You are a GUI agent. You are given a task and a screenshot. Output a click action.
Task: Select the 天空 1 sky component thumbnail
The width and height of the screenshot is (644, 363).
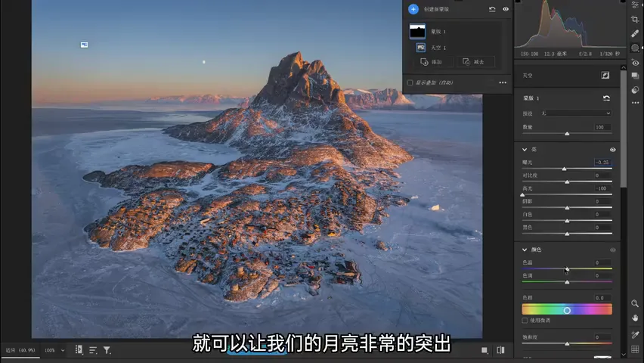[420, 48]
